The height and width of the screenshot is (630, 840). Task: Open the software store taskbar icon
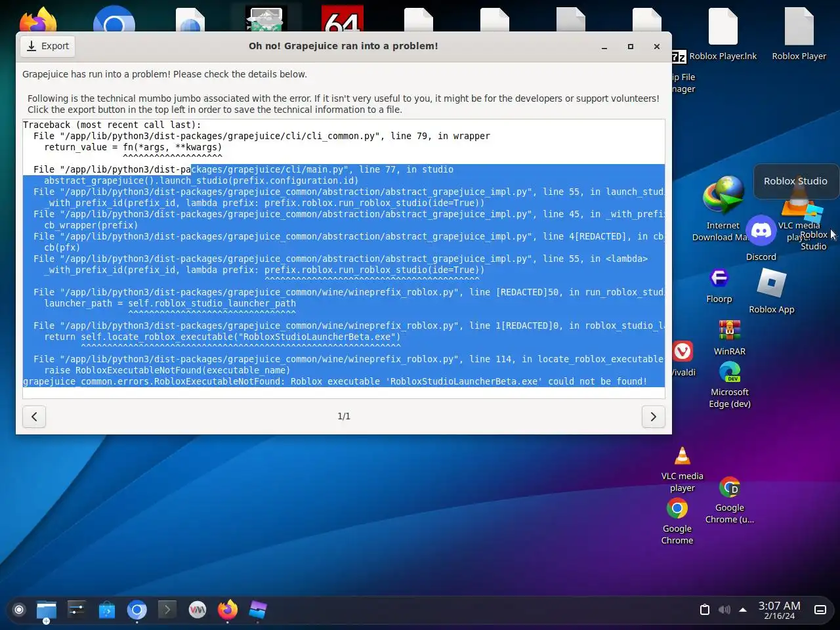107,610
